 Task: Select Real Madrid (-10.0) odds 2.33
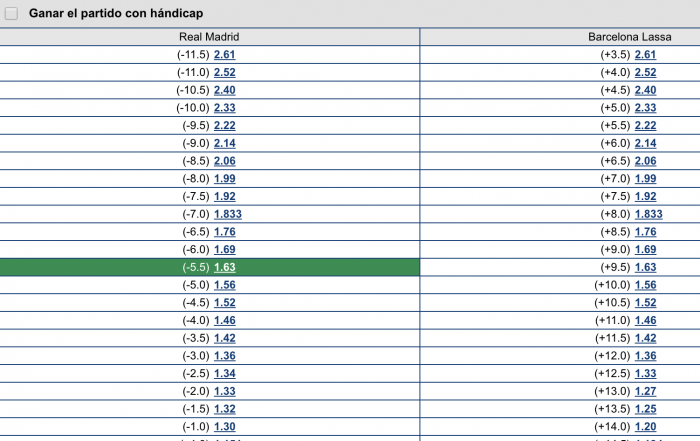225,108
